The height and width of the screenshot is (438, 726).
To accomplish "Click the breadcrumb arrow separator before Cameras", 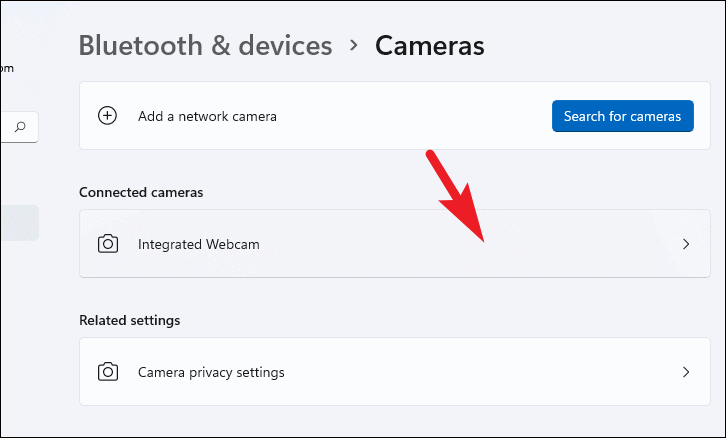I will tap(354, 46).
